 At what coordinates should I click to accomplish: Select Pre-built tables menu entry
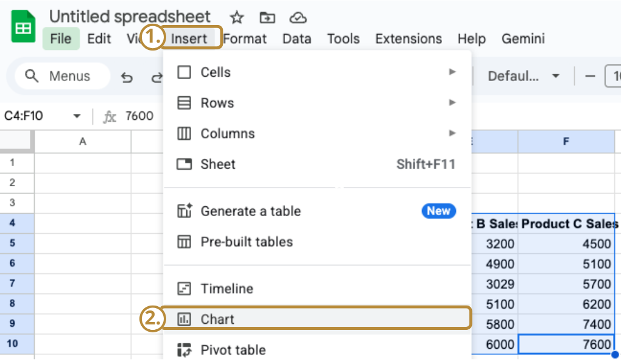246,242
